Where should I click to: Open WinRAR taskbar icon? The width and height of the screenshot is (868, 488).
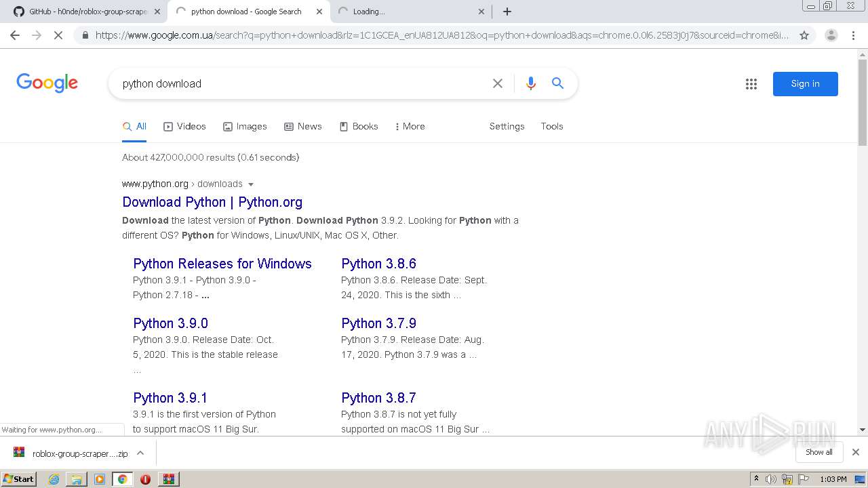coord(168,479)
